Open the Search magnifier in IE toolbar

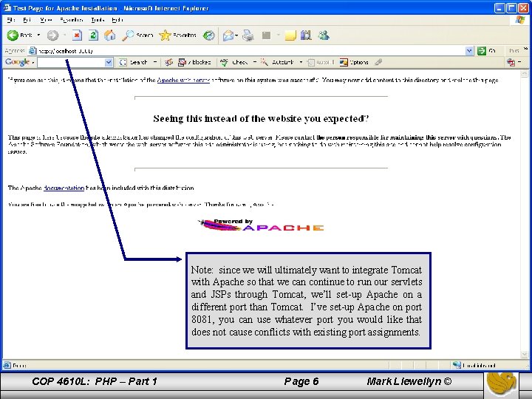coord(137,35)
